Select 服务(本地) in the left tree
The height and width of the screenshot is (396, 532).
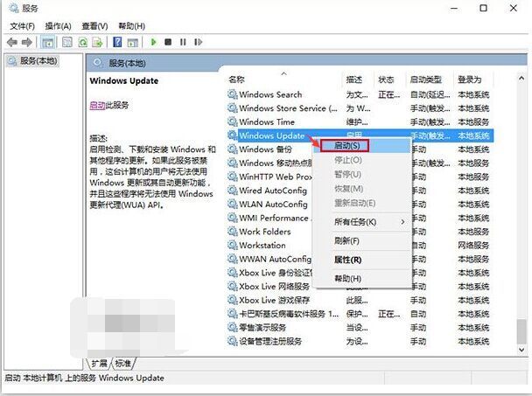click(x=33, y=61)
